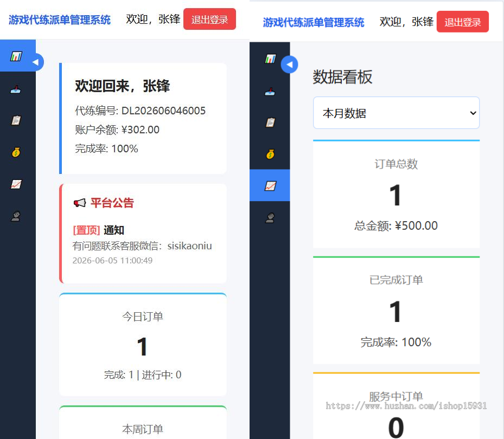
Task: Click 完成: 1 | 进行中: 0 text
Action: (x=143, y=375)
